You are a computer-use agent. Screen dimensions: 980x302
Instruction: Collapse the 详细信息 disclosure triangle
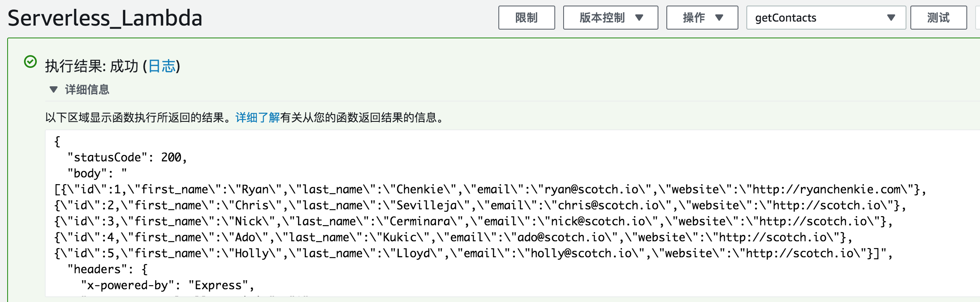tap(54, 89)
